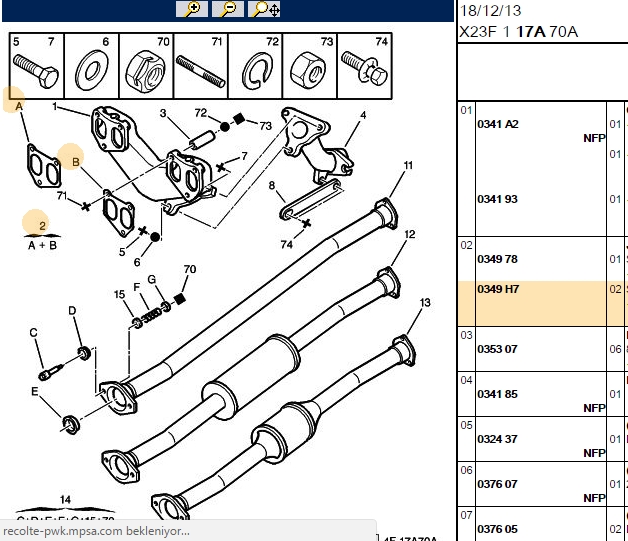This screenshot has height=541, width=628.
Task: Click row index 07 in parts table
Action: 466,515
